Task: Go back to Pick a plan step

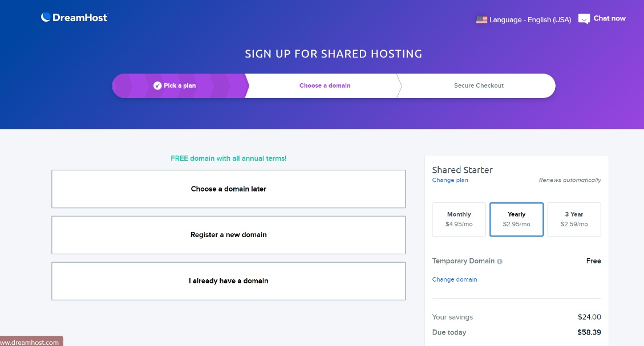Action: click(x=180, y=86)
